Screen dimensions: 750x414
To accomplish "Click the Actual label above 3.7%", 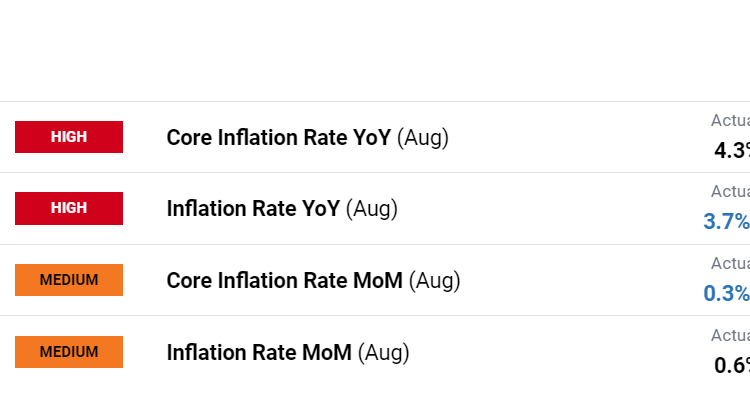I will 730,191.
